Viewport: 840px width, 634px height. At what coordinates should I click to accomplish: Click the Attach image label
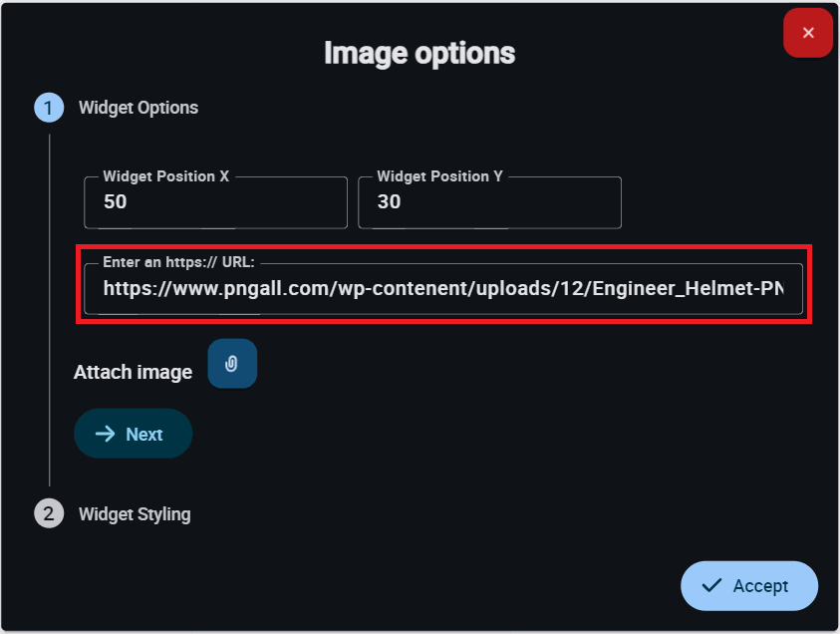(133, 372)
